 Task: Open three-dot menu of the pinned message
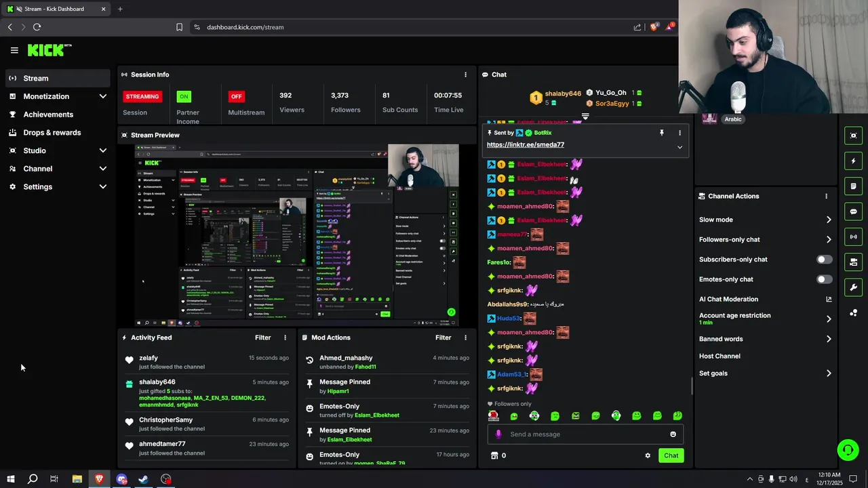click(x=679, y=133)
